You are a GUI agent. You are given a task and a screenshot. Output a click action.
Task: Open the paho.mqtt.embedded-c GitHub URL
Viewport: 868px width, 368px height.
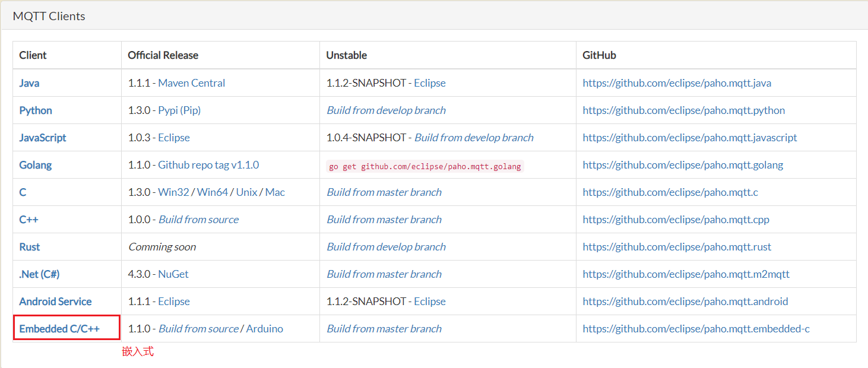pyautogui.click(x=696, y=329)
